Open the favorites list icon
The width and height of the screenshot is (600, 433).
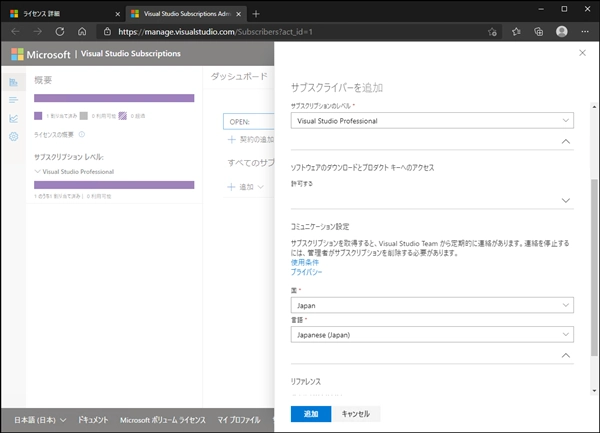point(516,32)
